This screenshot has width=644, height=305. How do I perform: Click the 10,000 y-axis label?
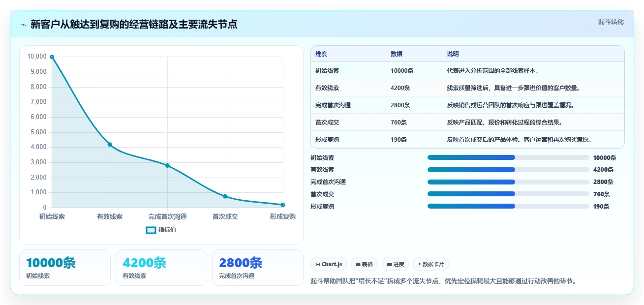pyautogui.click(x=37, y=57)
